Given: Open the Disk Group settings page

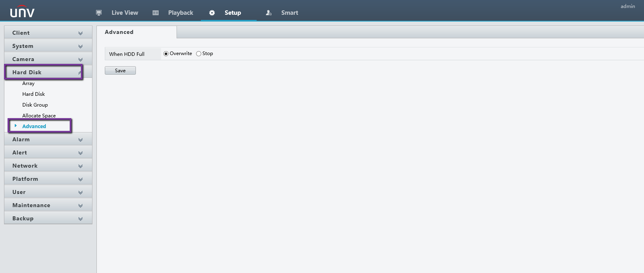Looking at the screenshot, I should coord(35,105).
